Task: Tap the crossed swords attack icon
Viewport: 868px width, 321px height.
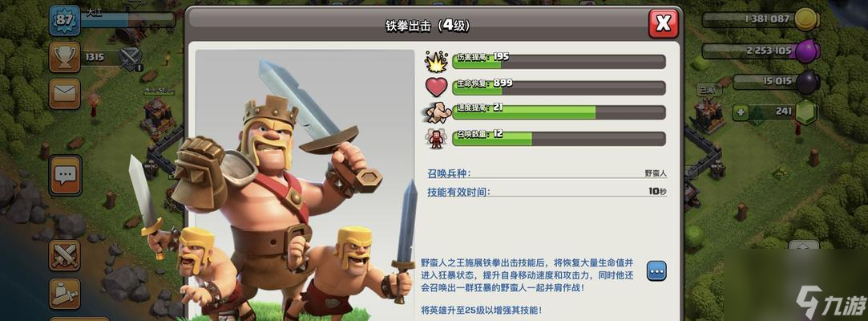Action: click(65, 254)
